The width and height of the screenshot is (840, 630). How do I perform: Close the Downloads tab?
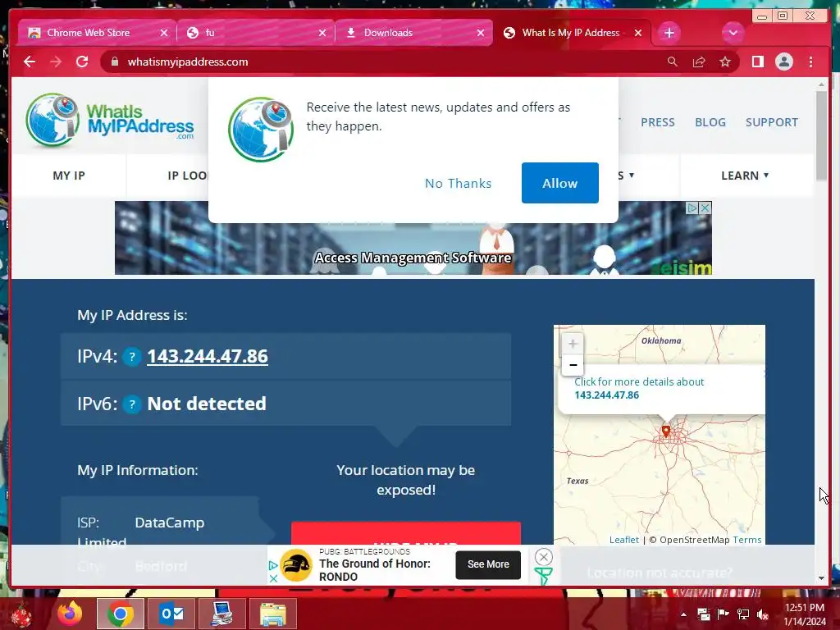tap(481, 33)
